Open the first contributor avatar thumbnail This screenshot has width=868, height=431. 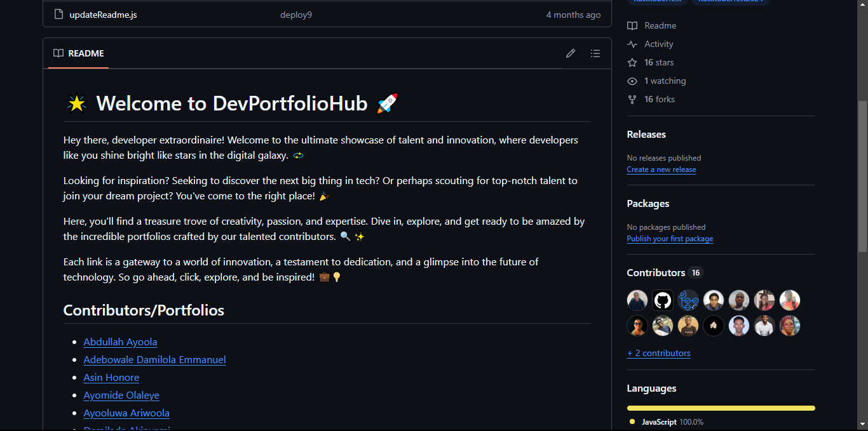coord(637,300)
